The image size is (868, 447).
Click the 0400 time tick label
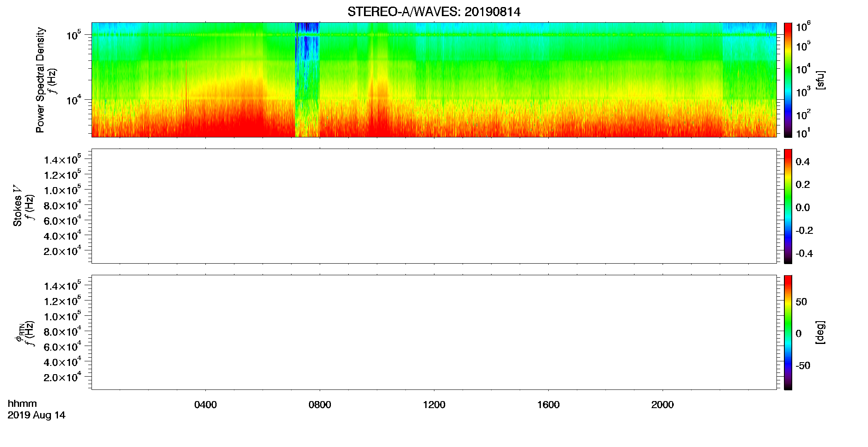coord(205,405)
